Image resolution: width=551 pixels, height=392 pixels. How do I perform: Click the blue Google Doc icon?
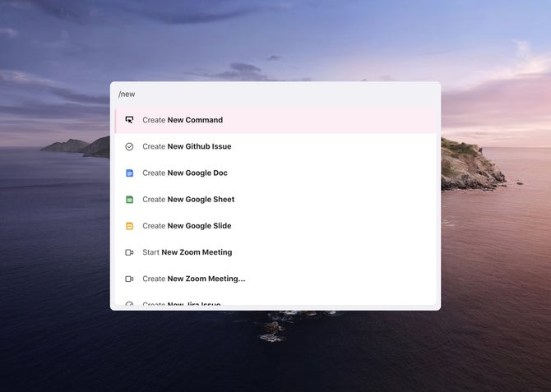coord(129,173)
